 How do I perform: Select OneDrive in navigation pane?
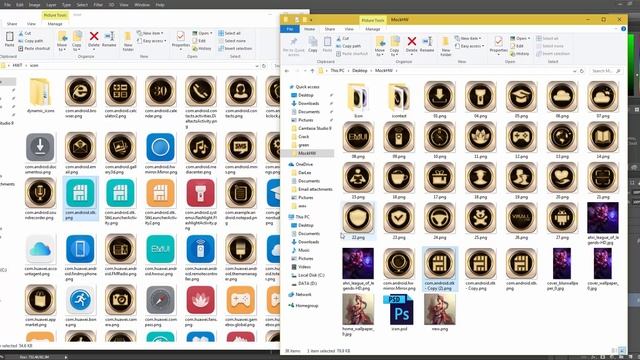click(304, 164)
